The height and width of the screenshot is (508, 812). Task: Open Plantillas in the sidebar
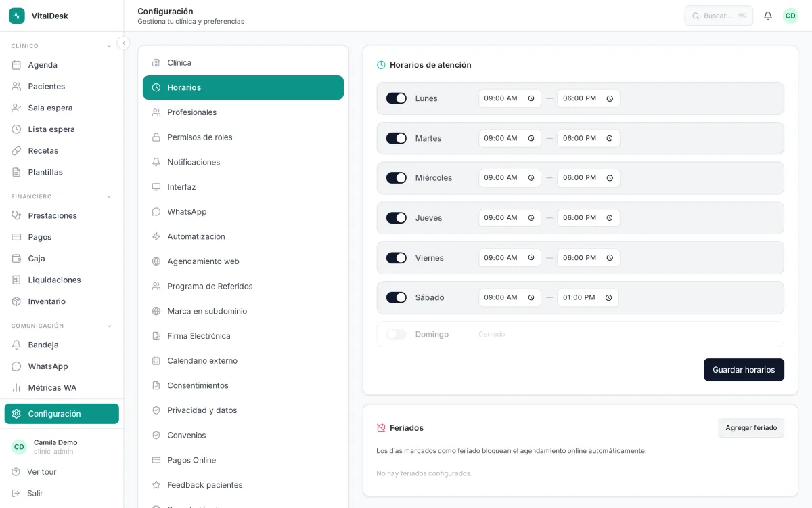pos(62,172)
